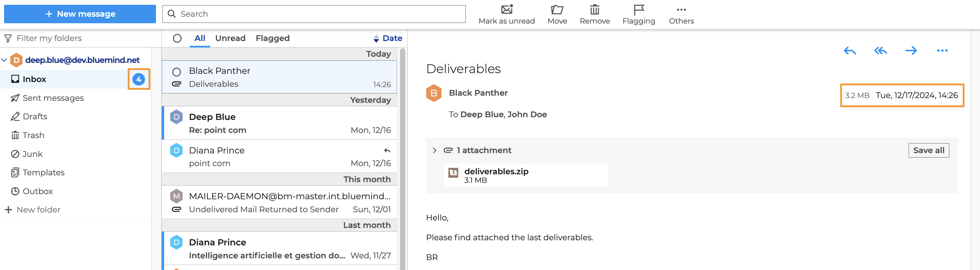Click the Remove trash icon in toolbar
980x270 pixels.
(594, 10)
